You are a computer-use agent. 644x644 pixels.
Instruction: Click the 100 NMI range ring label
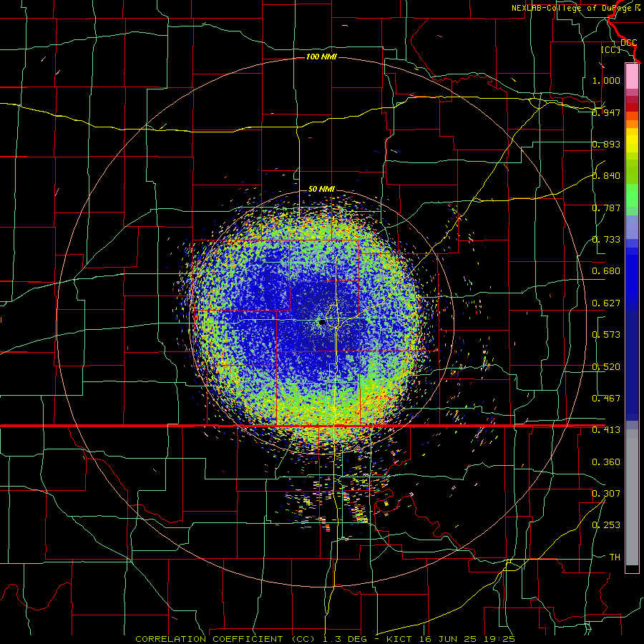pyautogui.click(x=321, y=57)
